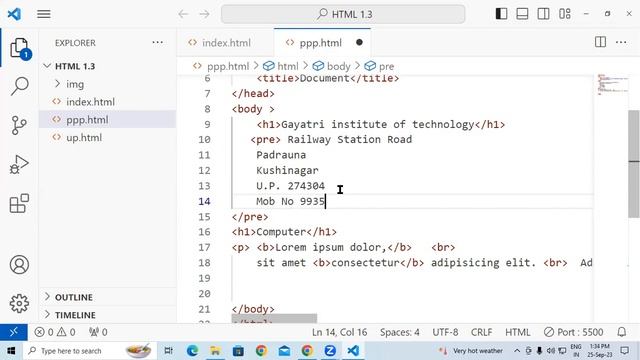Viewport: 640px width, 360px height.
Task: Open Explorer Views and More Actions ellipsis
Action: [158, 42]
